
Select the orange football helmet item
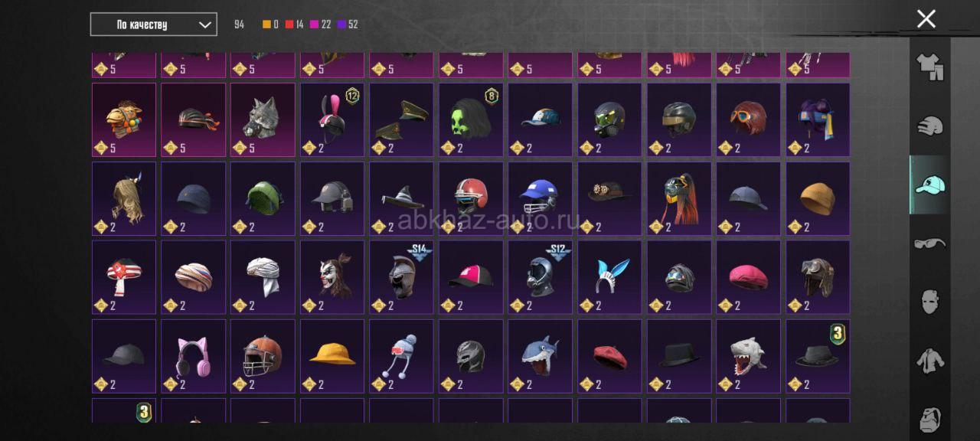pyautogui.click(x=263, y=356)
